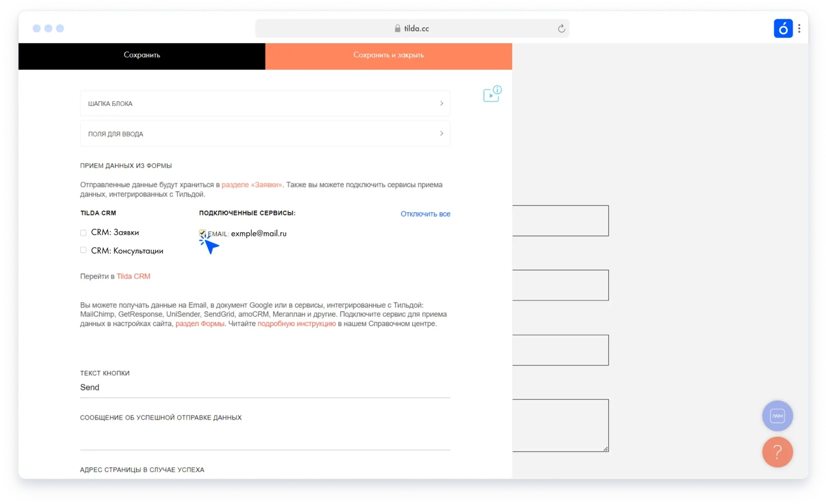Click the Сохранить и закрыть button
826x504 pixels.
[388, 56]
